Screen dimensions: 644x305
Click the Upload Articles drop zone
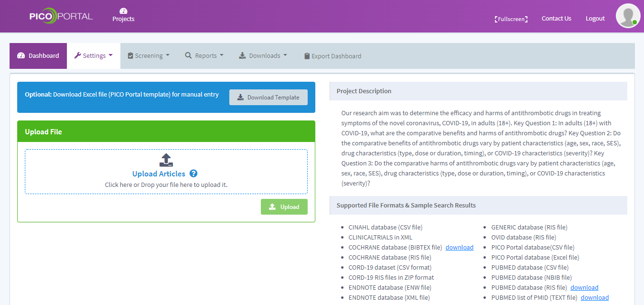(x=166, y=172)
